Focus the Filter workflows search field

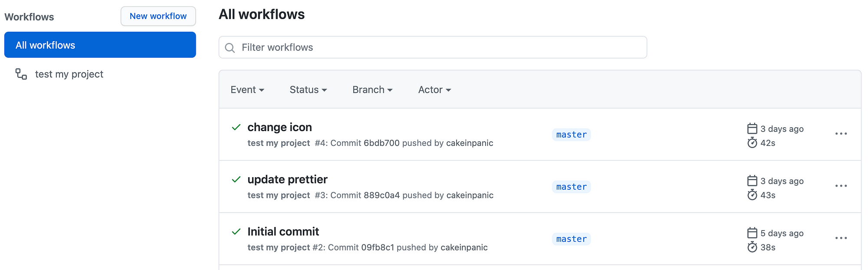point(433,47)
